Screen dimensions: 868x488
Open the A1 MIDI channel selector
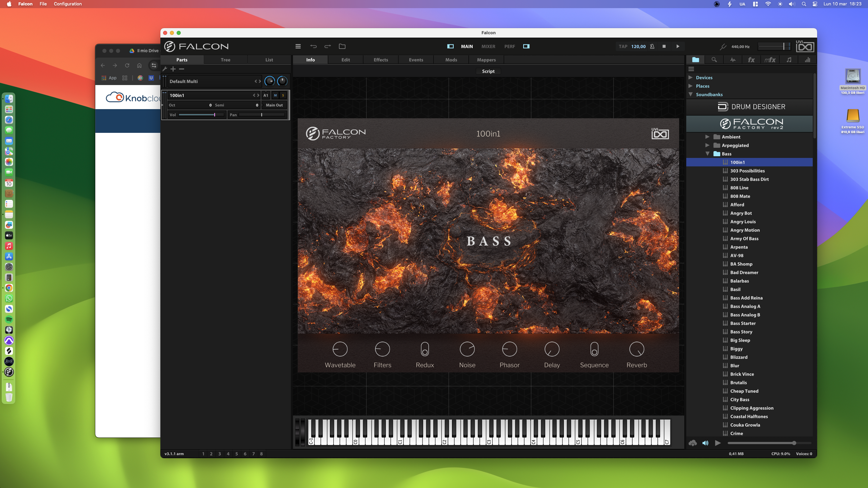[x=266, y=95]
